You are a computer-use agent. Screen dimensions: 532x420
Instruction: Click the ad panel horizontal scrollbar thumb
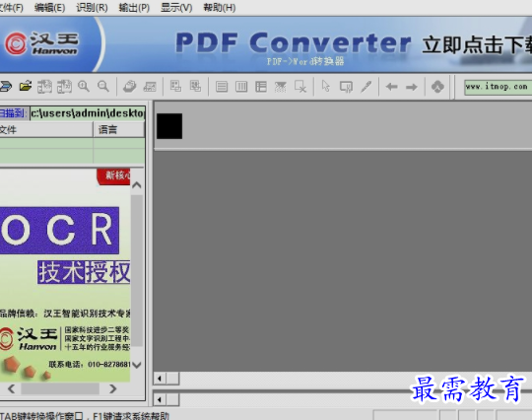tap(60, 388)
